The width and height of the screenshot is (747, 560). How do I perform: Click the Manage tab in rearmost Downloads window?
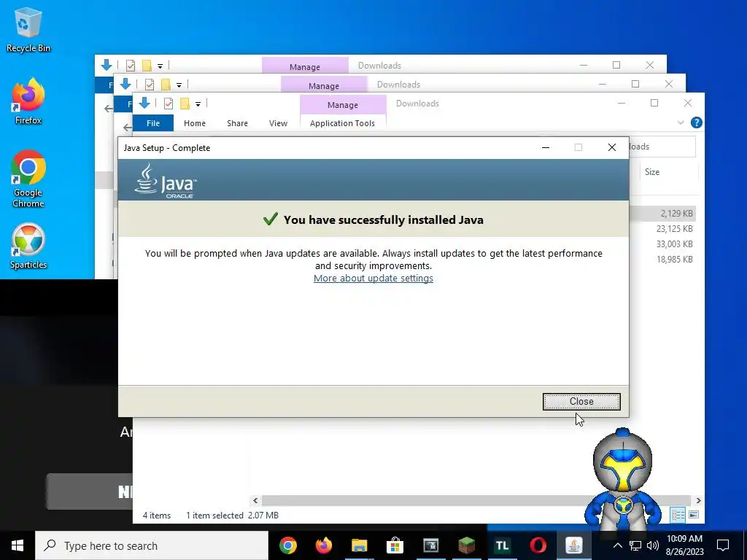(305, 66)
